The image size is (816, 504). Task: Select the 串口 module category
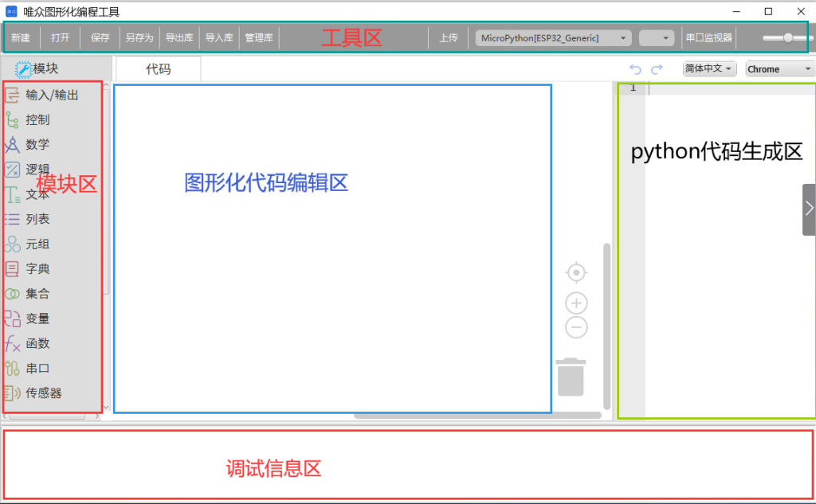point(37,368)
